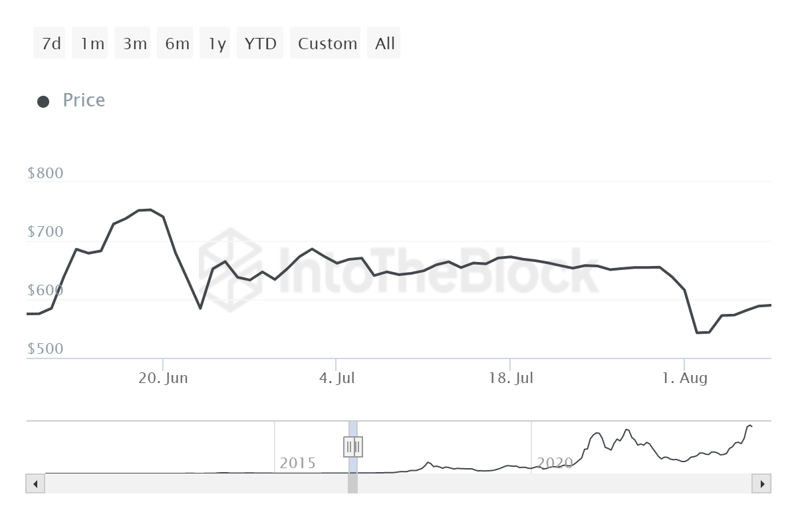Image resolution: width=798 pixels, height=532 pixels.
Task: Click the navigator range handle
Action: [353, 446]
